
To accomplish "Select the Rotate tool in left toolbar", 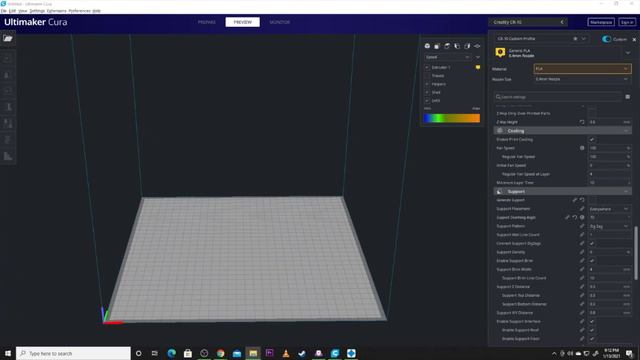I will (7, 91).
